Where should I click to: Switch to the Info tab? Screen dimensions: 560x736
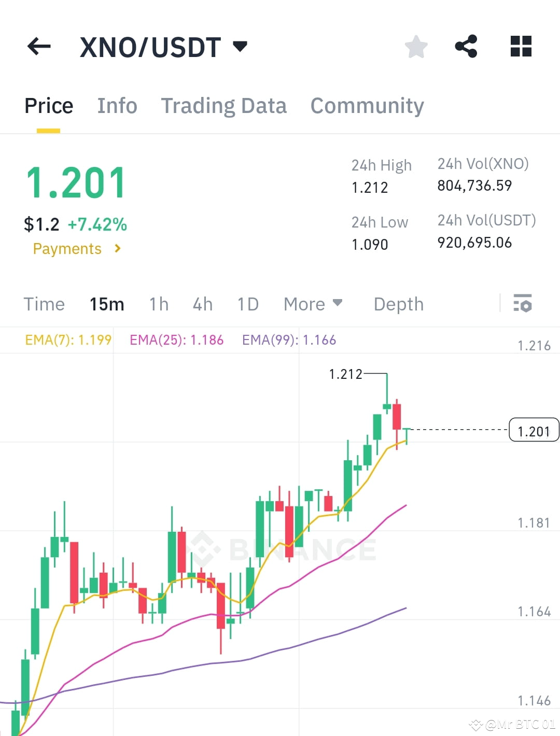pyautogui.click(x=117, y=105)
